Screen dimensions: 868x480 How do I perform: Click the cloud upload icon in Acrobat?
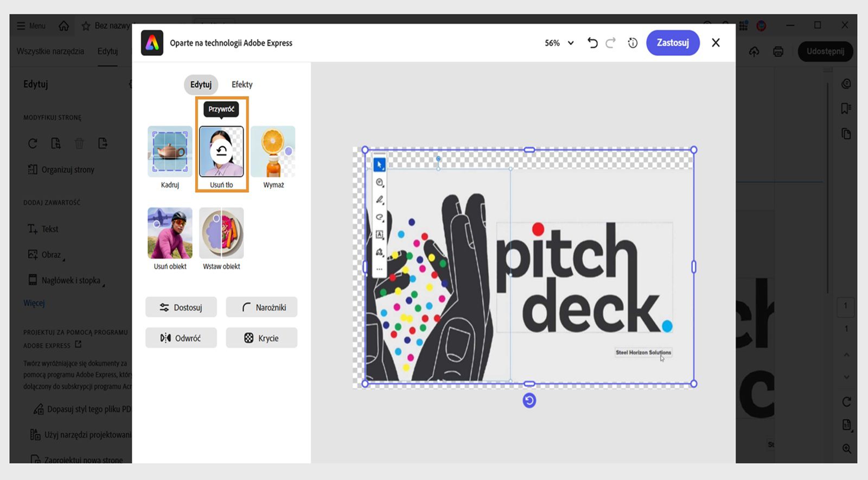(x=754, y=52)
